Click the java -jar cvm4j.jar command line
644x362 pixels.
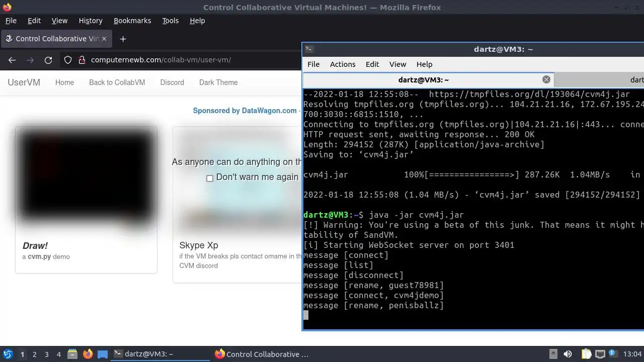coord(383,215)
